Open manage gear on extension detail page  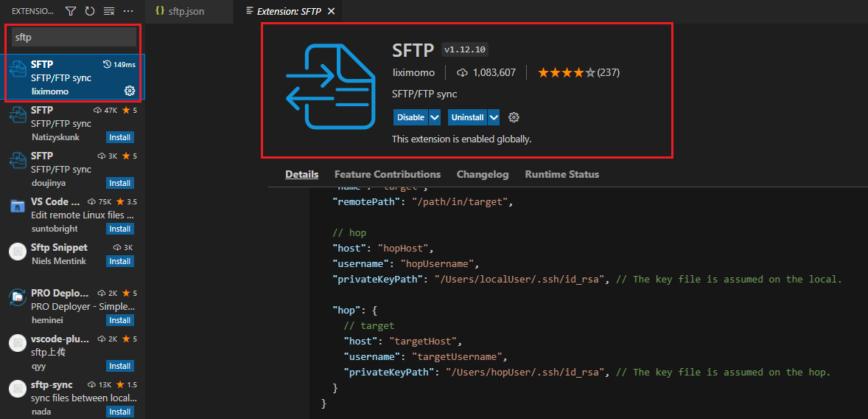click(514, 117)
